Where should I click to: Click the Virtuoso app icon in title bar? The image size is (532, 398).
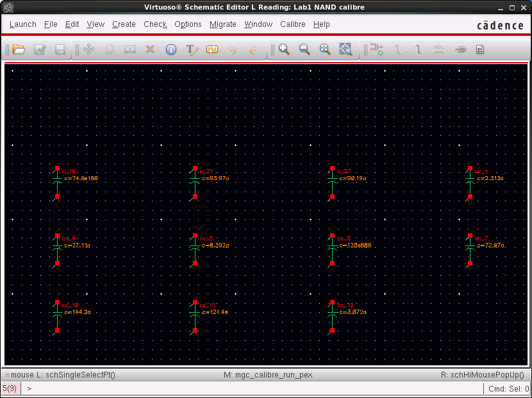click(x=8, y=7)
